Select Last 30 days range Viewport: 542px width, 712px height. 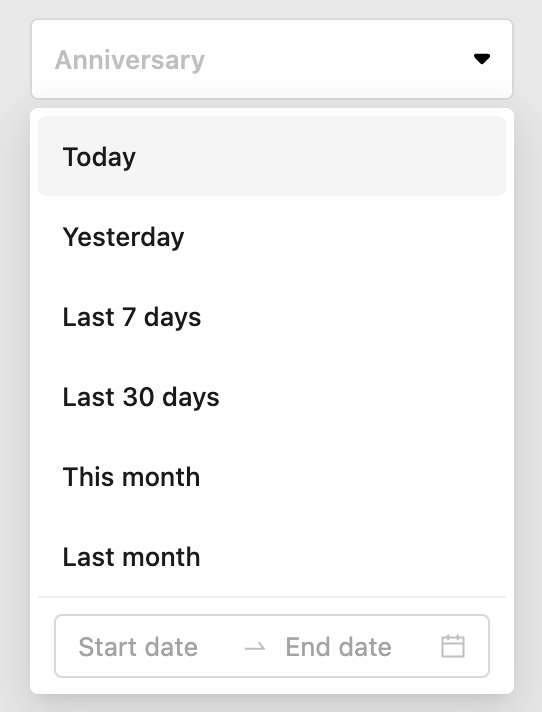(272, 396)
